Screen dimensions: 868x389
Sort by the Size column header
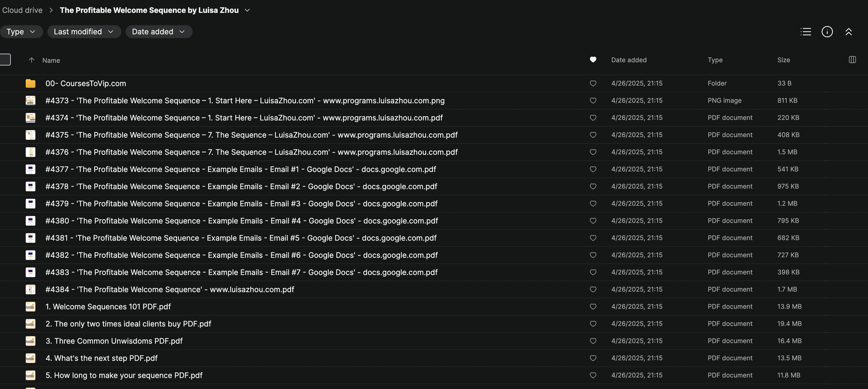pyautogui.click(x=783, y=60)
